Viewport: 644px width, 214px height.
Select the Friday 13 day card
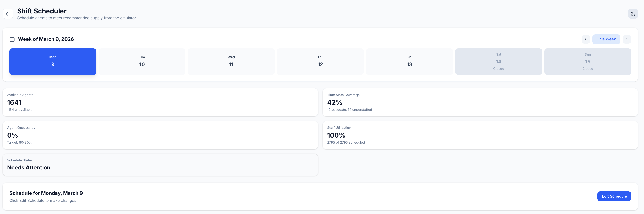click(x=409, y=61)
